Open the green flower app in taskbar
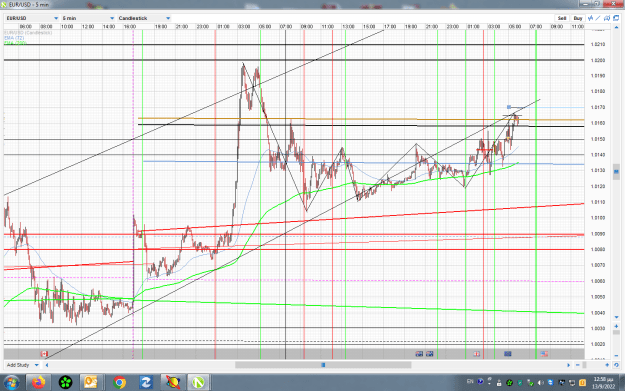625x391 pixels. [65, 383]
